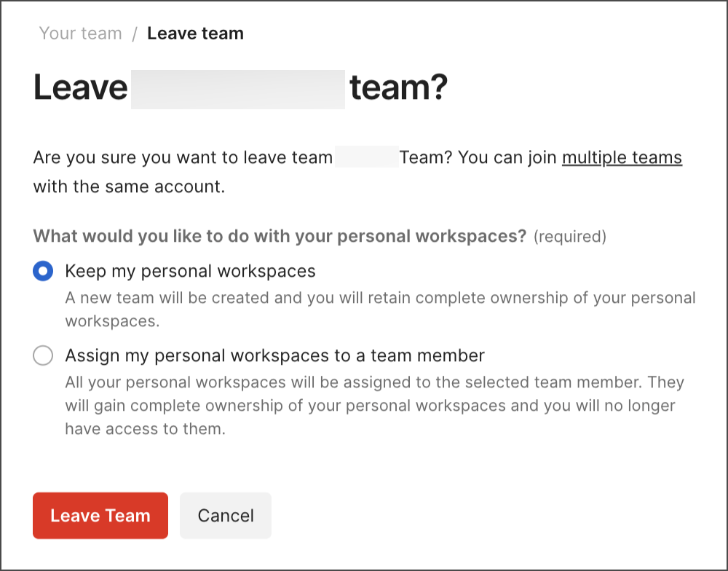This screenshot has width=728, height=571.
Task: Navigate back using the Your team breadcrumb
Action: [x=80, y=33]
